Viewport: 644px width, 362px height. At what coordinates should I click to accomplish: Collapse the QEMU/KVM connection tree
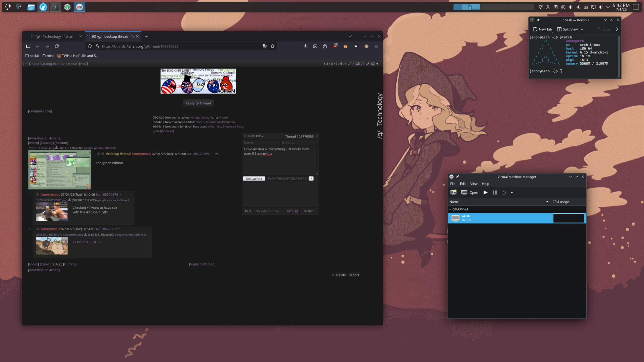point(450,209)
